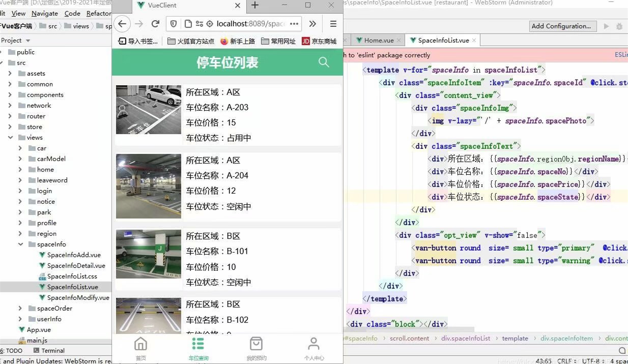Click the WebStorm debug bug icon
This screenshot has height=364, width=628.
[x=619, y=26]
